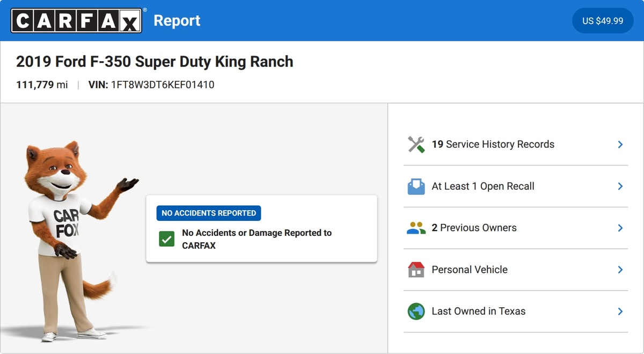Click the personal vehicle house icon
The width and height of the screenshot is (644, 354).
pos(416,270)
